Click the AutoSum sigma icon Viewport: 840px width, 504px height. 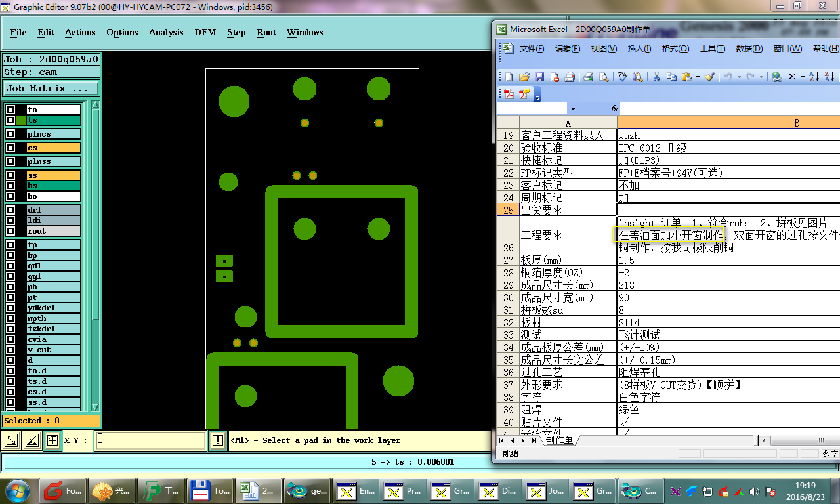(791, 77)
